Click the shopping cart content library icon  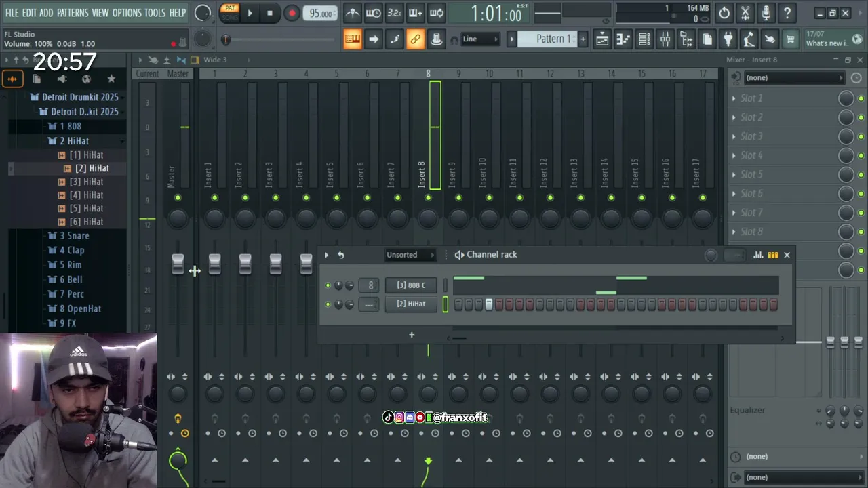790,39
